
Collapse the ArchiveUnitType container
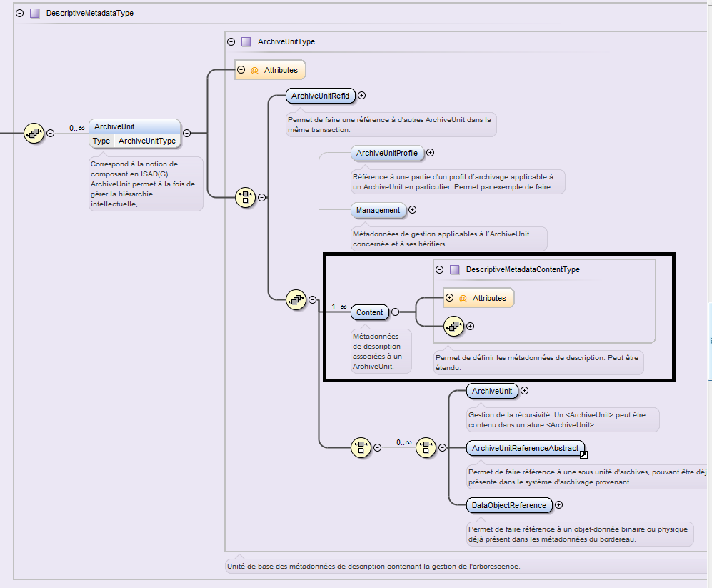click(x=231, y=41)
